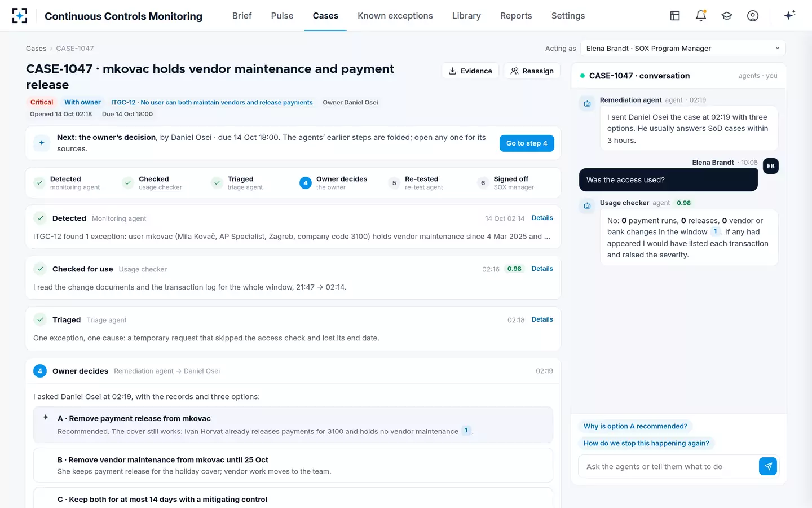Click the sparkle icon on option A

pyautogui.click(x=46, y=418)
